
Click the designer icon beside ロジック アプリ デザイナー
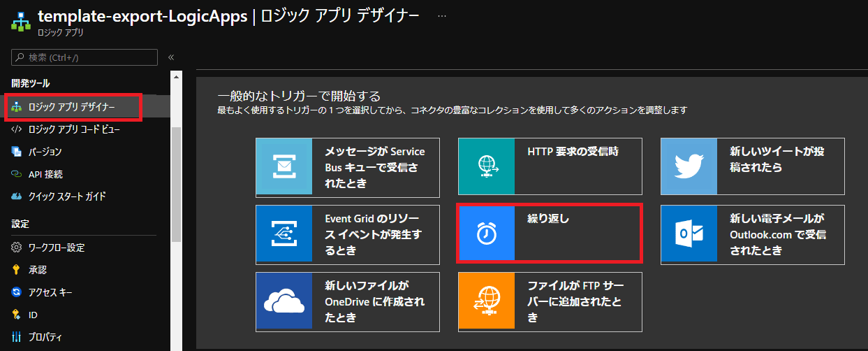[17, 107]
